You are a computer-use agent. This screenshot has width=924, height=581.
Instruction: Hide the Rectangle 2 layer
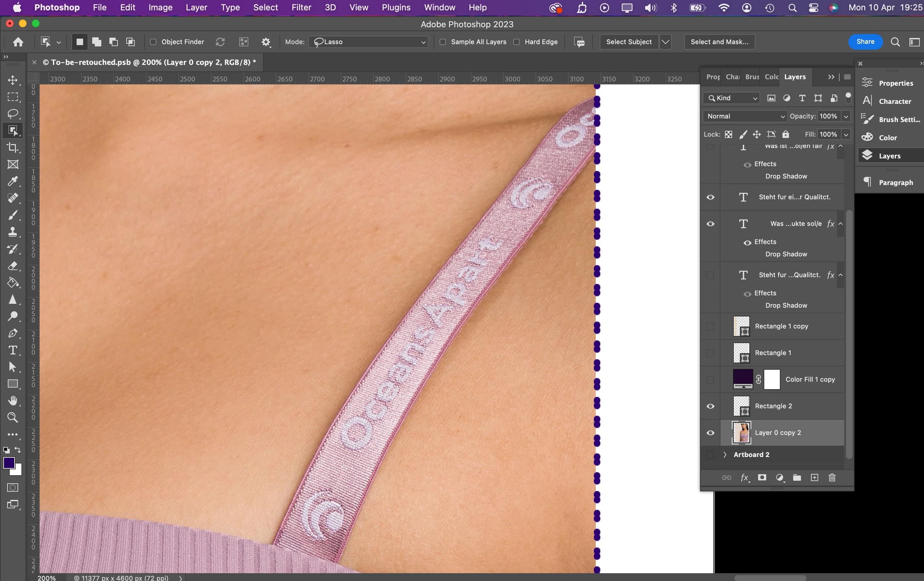click(x=710, y=406)
